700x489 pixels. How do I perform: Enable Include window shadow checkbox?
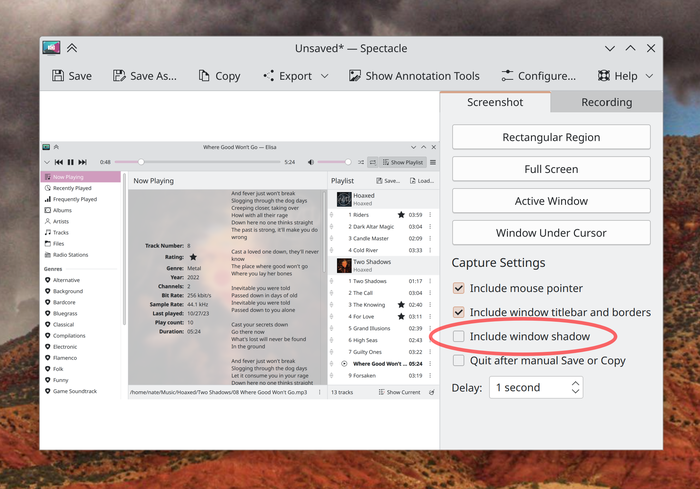[458, 336]
